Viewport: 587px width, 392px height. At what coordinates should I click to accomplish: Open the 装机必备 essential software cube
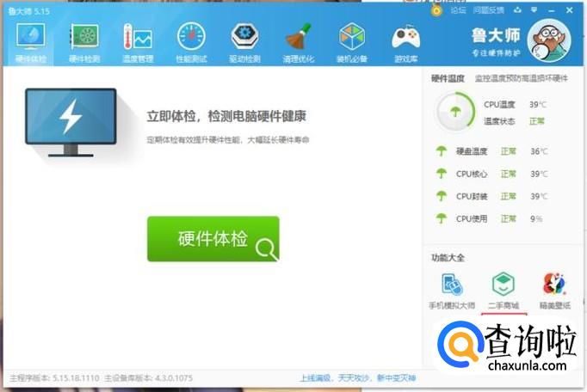coord(352,43)
